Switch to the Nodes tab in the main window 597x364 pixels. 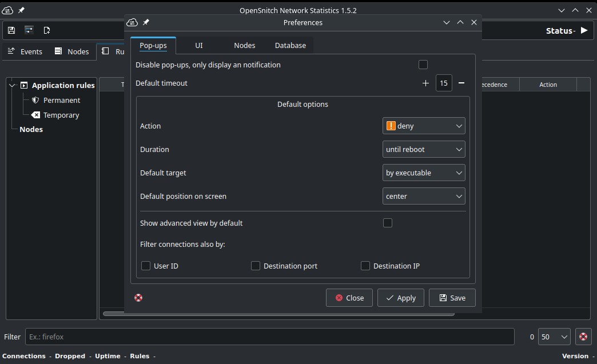click(x=72, y=51)
